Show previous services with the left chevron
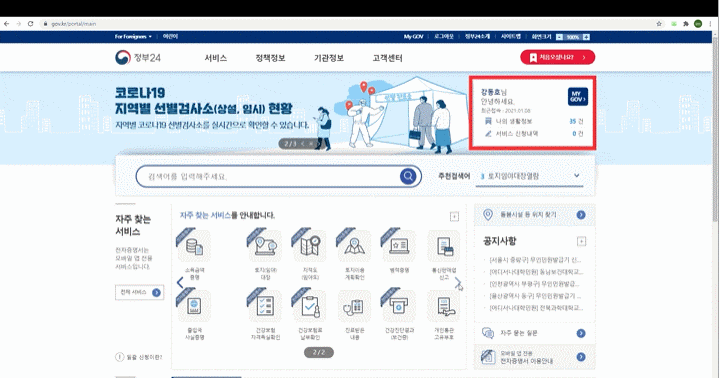Image resolution: width=720 pixels, height=378 pixels. [180, 283]
